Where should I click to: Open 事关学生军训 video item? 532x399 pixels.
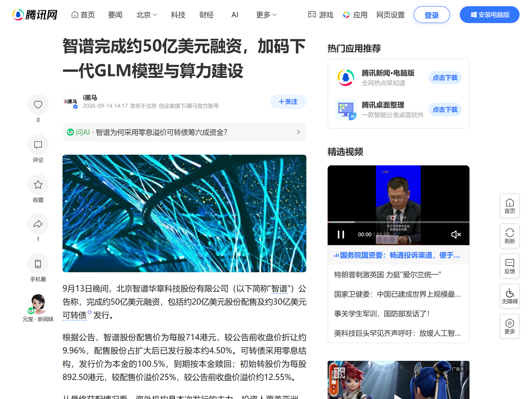pyautogui.click(x=382, y=314)
